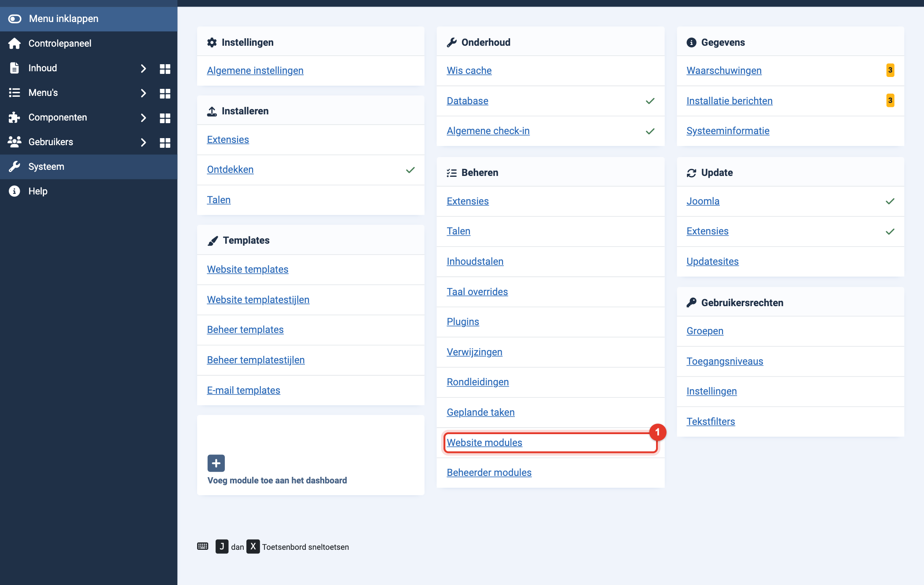Open Beheer templates link

click(x=245, y=329)
